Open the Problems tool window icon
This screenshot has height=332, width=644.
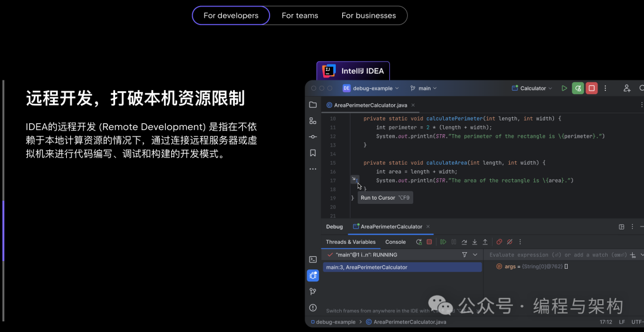click(313, 308)
